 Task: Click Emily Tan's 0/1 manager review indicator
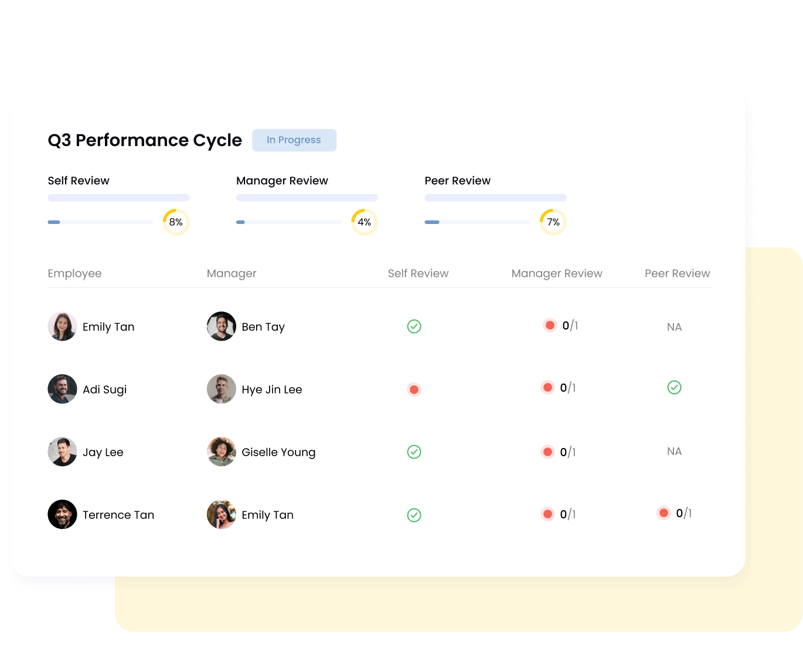pos(560,325)
